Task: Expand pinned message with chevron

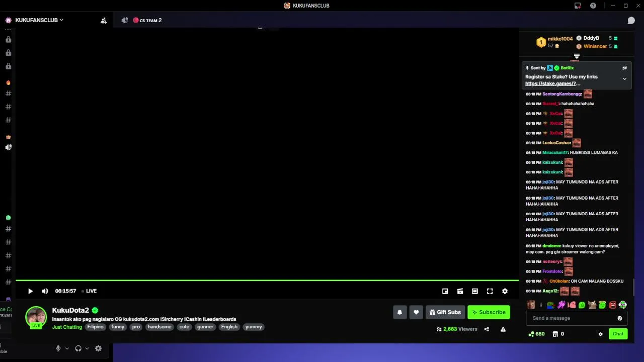Action: [x=624, y=79]
